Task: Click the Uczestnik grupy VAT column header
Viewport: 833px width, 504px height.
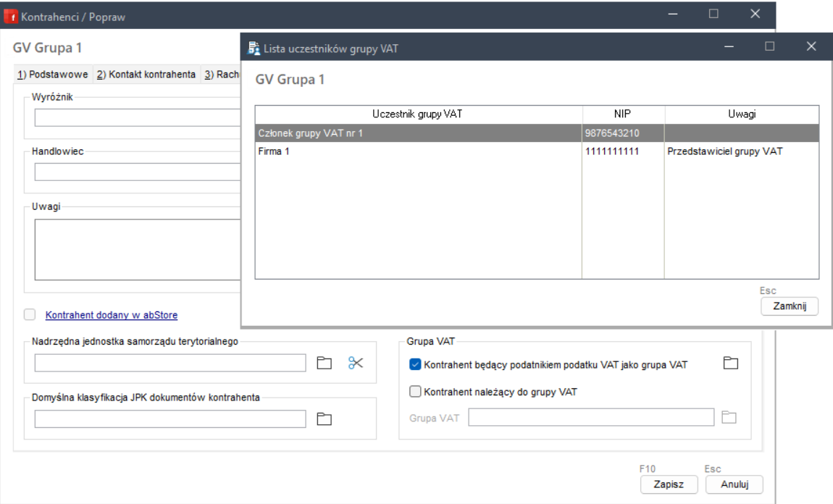Action: (418, 114)
